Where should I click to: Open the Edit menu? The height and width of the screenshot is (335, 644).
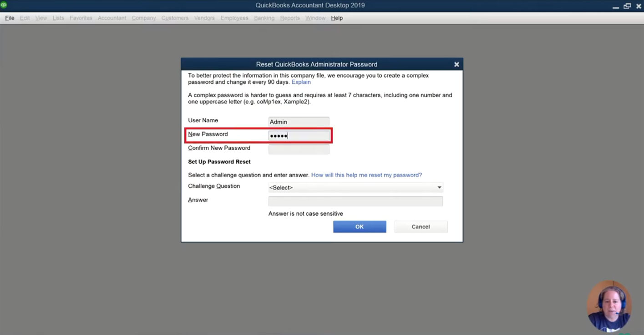coord(25,18)
